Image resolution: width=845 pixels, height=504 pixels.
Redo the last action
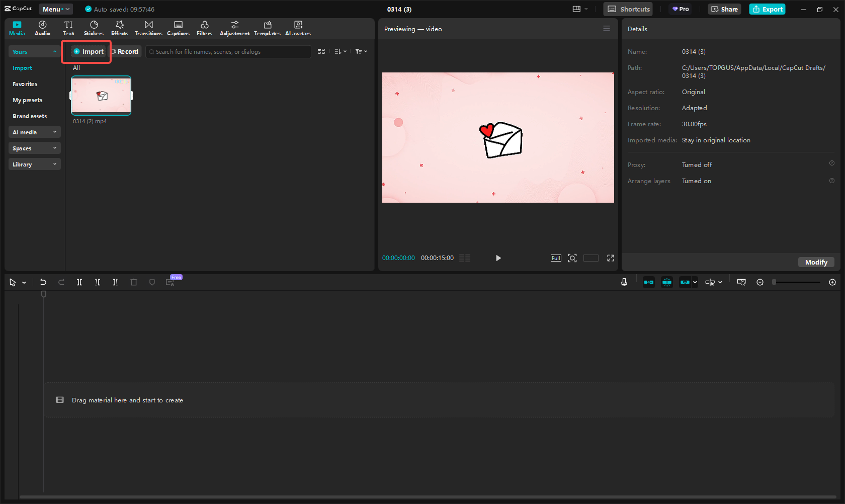tap(61, 282)
